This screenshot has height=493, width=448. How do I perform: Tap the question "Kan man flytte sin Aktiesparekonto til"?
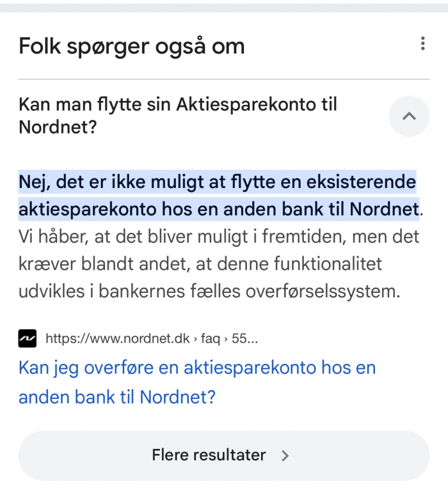(178, 104)
